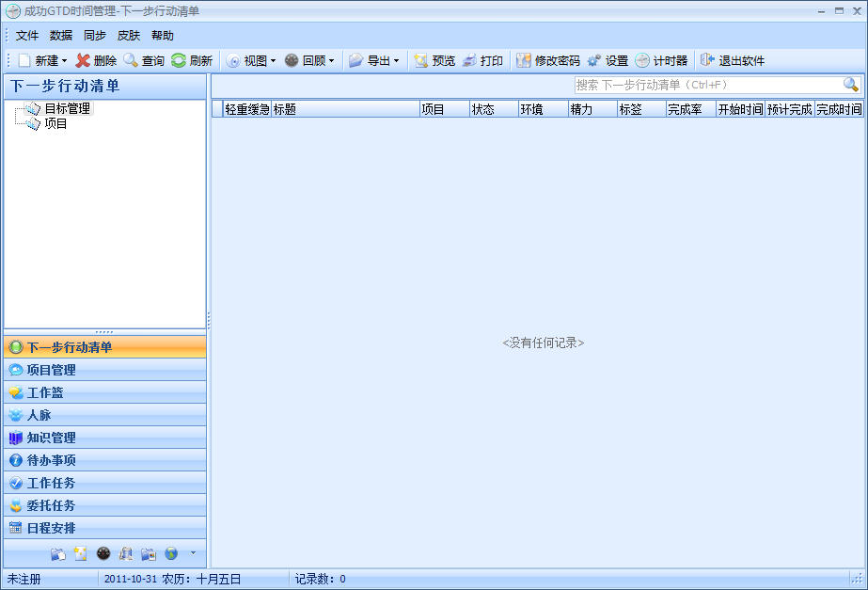Sort by 项目 column header in table
Screen dimensions: 868x590
(445, 109)
